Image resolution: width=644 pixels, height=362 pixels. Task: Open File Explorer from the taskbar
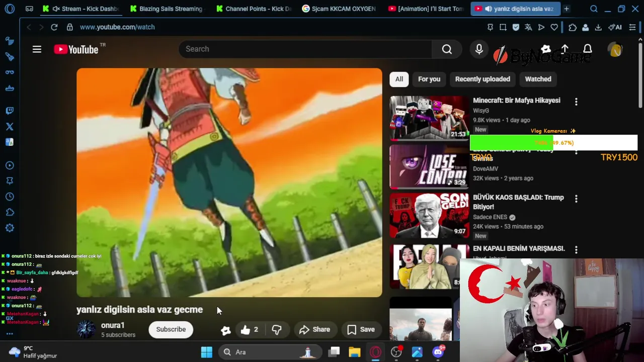pyautogui.click(x=355, y=352)
